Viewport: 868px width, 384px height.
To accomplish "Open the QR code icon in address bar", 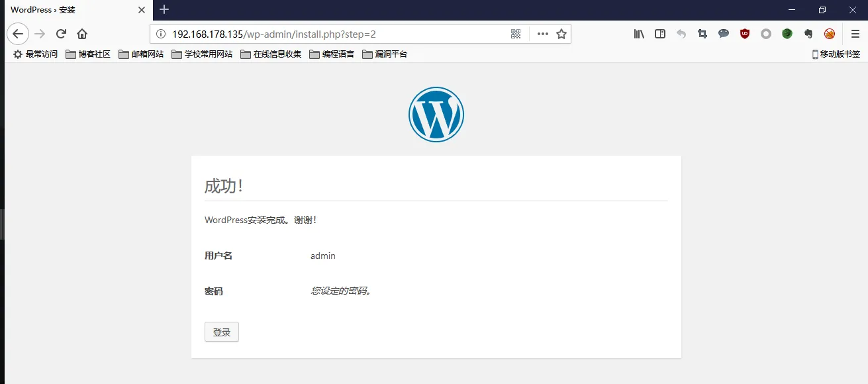I will (x=516, y=34).
